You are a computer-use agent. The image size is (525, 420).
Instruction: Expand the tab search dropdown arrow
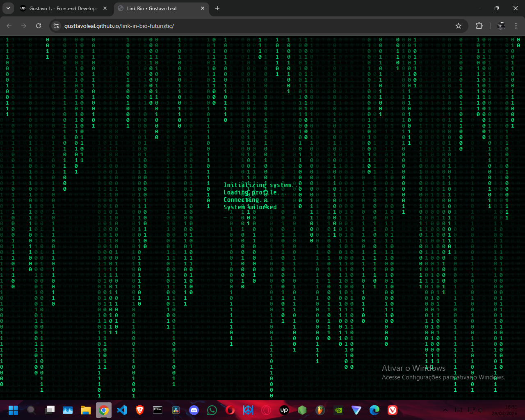[x=8, y=8]
